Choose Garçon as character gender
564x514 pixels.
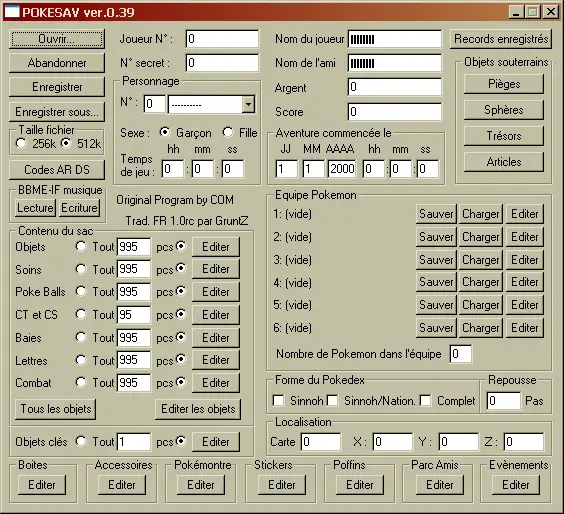click(x=165, y=132)
